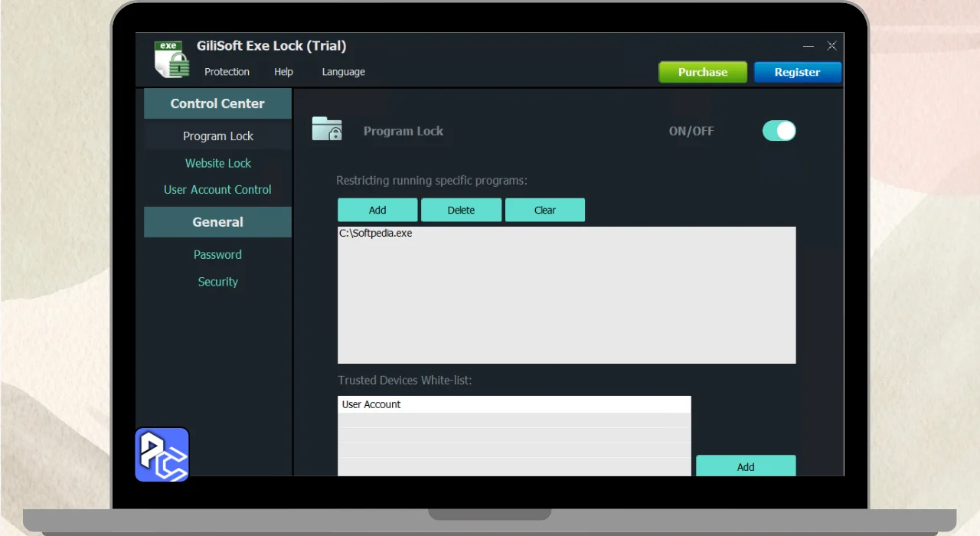Minimize the GiliSoft Exe Lock window
This screenshot has width=980, height=536.
pyautogui.click(x=808, y=47)
